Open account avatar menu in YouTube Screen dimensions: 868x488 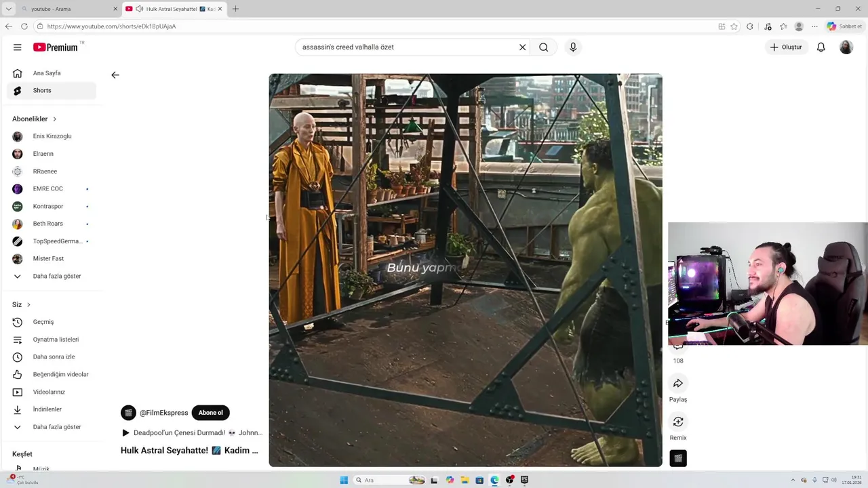point(846,47)
